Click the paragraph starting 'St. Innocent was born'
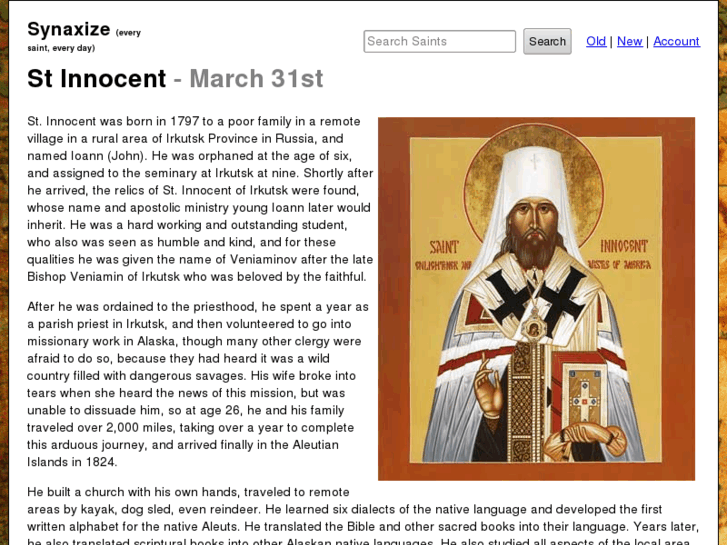The width and height of the screenshot is (727, 545). pos(200,199)
